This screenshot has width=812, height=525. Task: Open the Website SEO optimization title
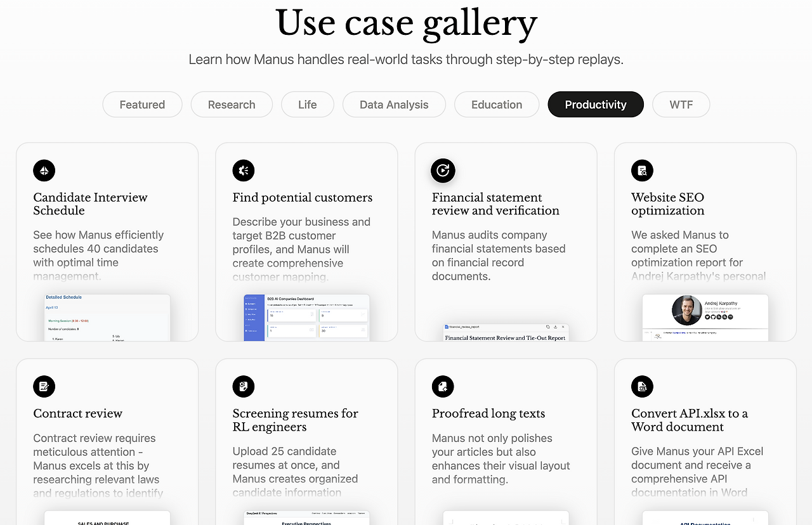click(667, 204)
